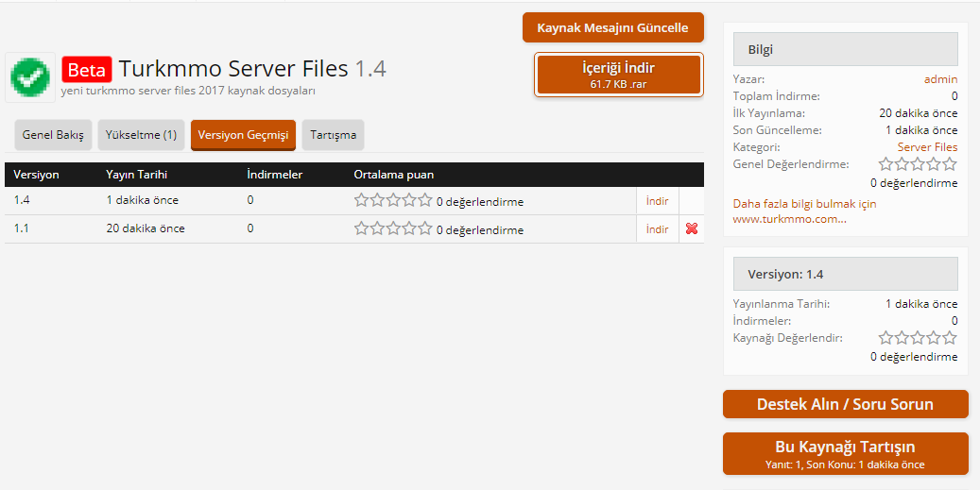This screenshot has height=490, width=980.
Task: Click the resource tagline 'yeni turkmmo server files 2017'
Action: 188,92
